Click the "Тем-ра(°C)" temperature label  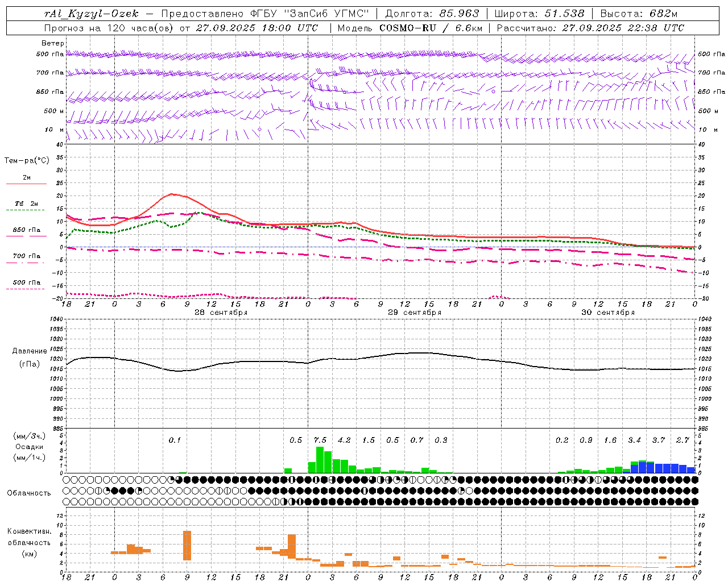tap(27, 161)
